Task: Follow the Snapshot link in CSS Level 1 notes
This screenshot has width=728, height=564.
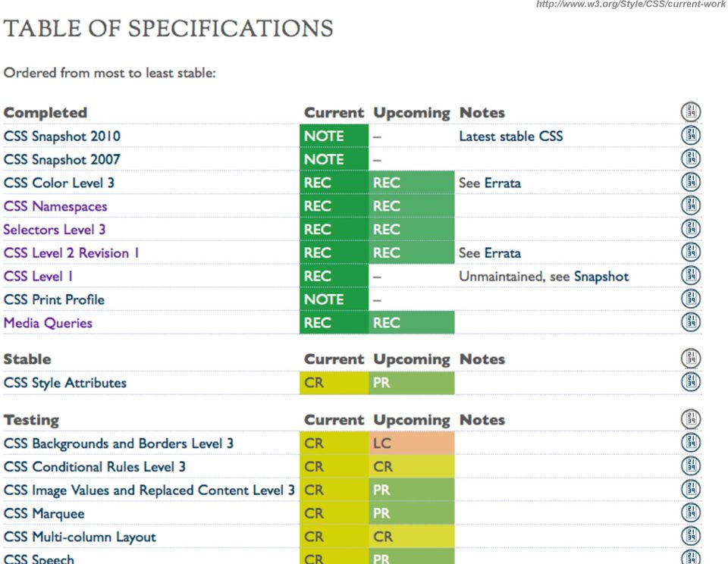Action: tap(601, 276)
